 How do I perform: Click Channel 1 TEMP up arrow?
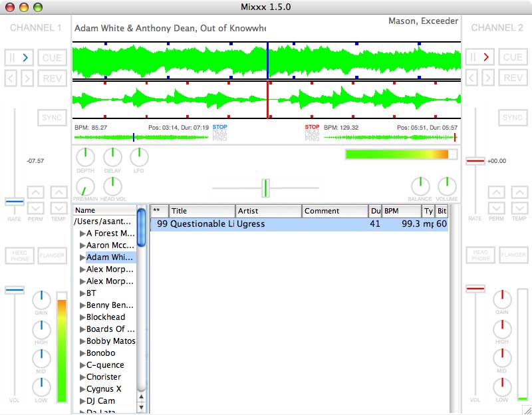pyautogui.click(x=59, y=192)
